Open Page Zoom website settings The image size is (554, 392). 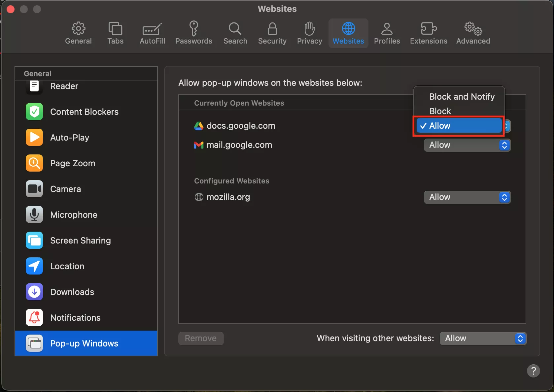72,163
